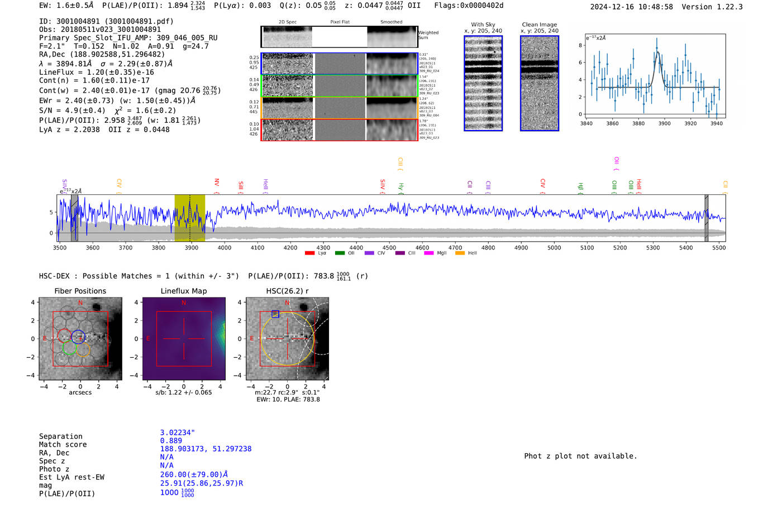Click the orange fiber circle in Fiber Positions
Viewport: 782px width, 532px height.
tap(83, 350)
